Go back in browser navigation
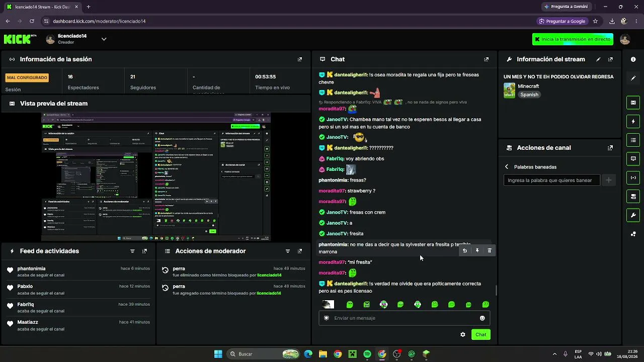Viewport: 644px width, 362px height. click(8, 21)
